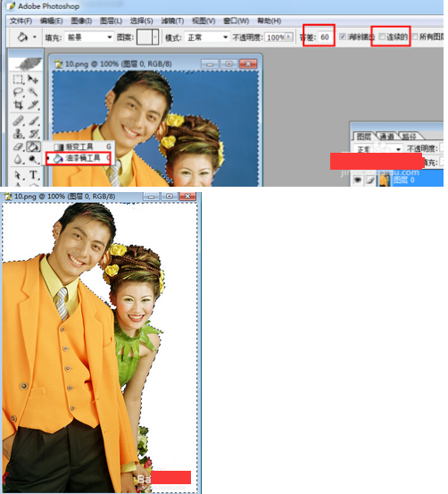
Task: Select the History Brush tool
Action: click(x=33, y=134)
